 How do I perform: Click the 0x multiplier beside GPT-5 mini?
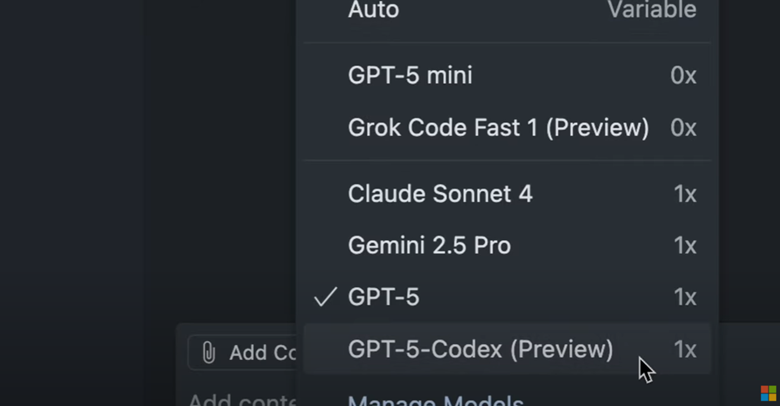(x=683, y=75)
